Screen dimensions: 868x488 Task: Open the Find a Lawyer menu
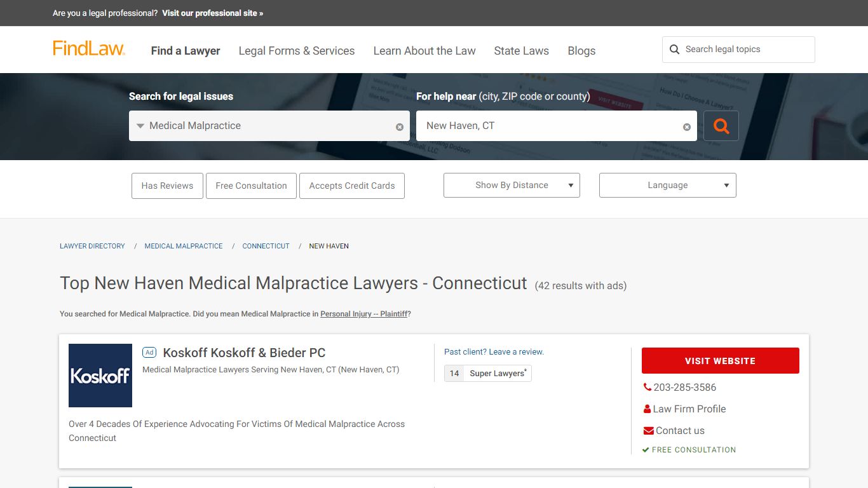pyautogui.click(x=186, y=51)
